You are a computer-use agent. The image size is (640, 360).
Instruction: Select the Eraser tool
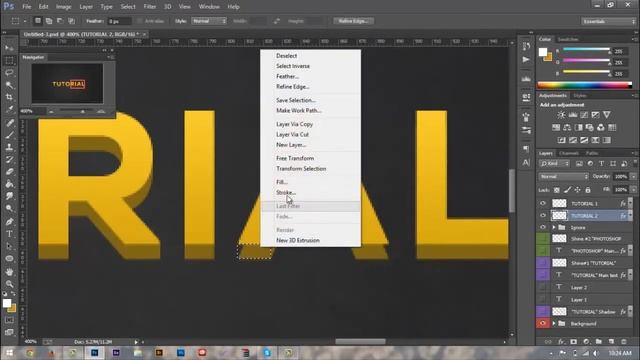9,171
